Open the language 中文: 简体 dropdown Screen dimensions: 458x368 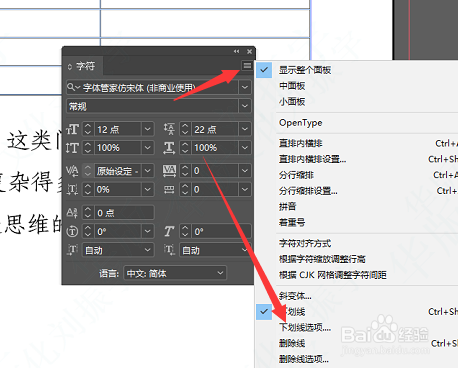click(x=175, y=273)
